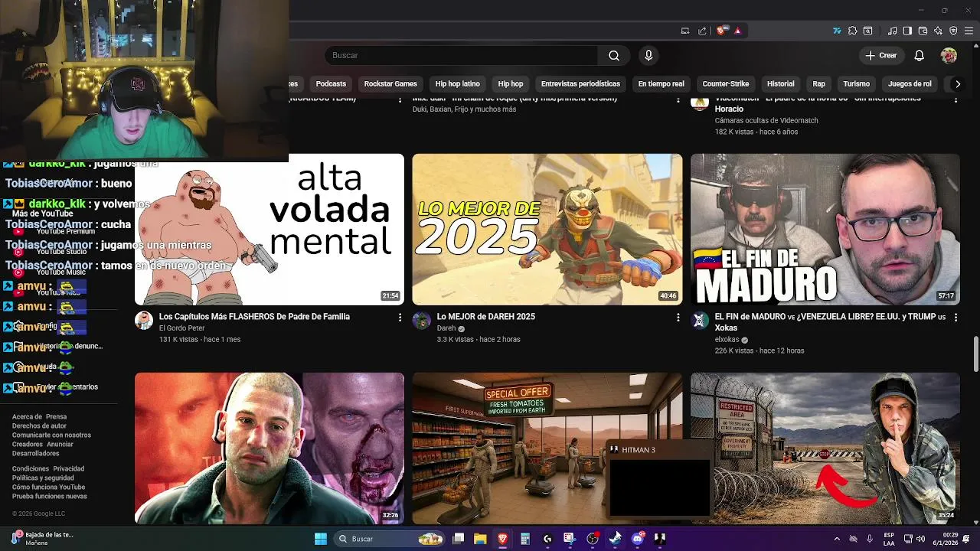Click the Crear button
Image resolution: width=980 pixels, height=551 pixels.
[881, 55]
